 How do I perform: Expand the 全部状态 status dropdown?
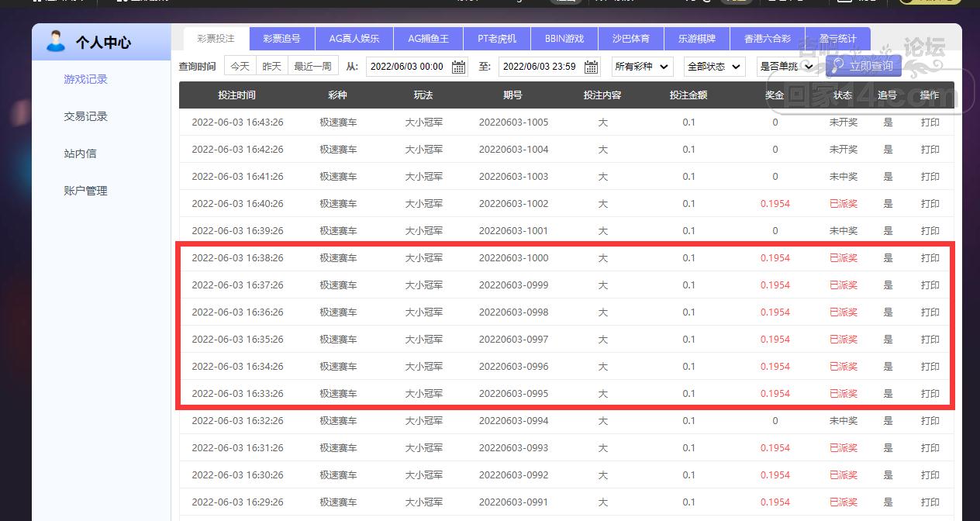point(714,67)
